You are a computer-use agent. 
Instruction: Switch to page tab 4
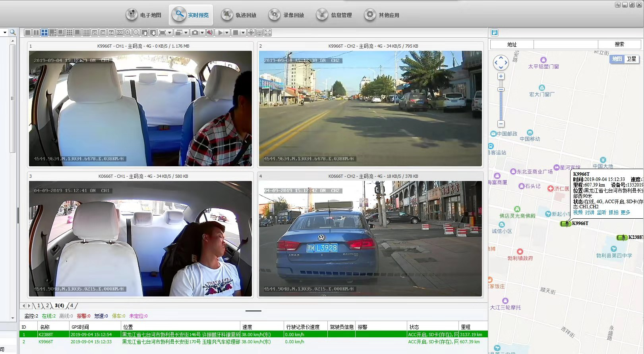click(72, 306)
